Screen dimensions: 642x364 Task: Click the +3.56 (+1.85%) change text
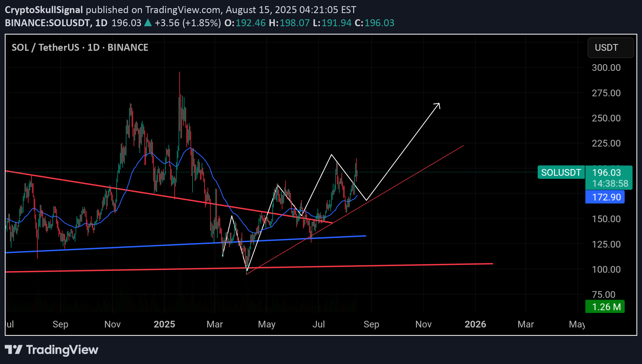[188, 23]
